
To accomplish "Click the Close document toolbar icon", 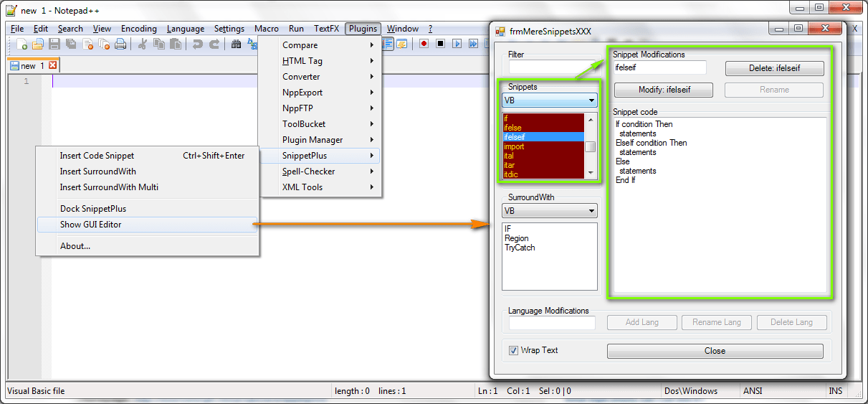I will [x=87, y=44].
